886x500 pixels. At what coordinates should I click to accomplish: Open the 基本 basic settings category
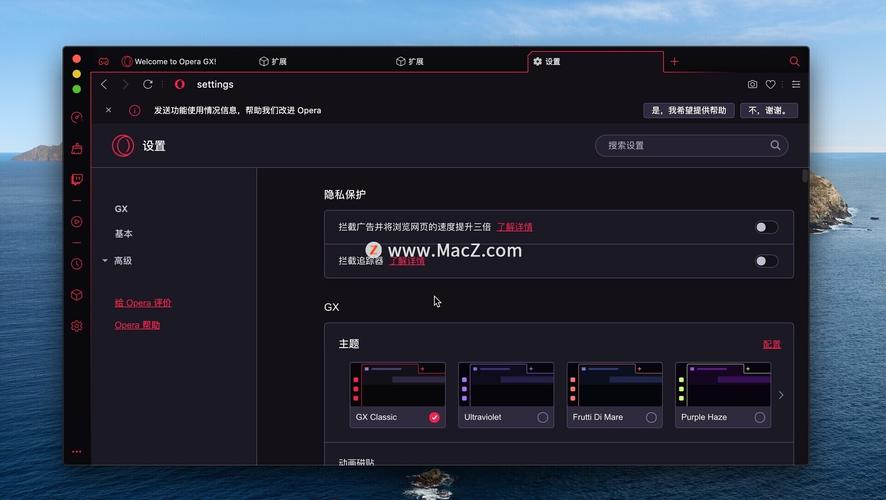[x=123, y=233]
